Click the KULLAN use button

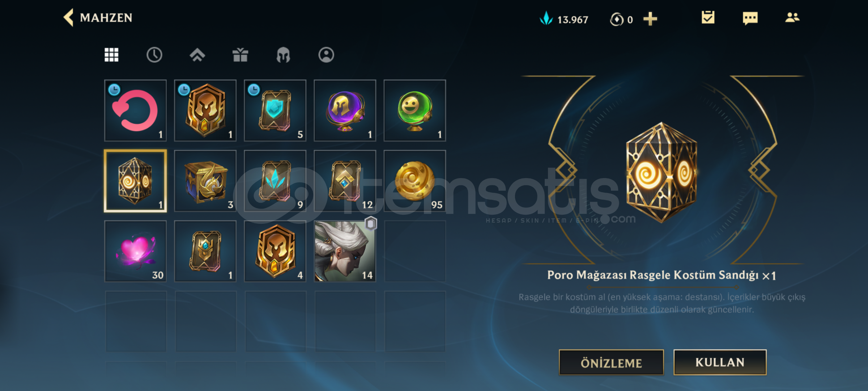tap(720, 362)
